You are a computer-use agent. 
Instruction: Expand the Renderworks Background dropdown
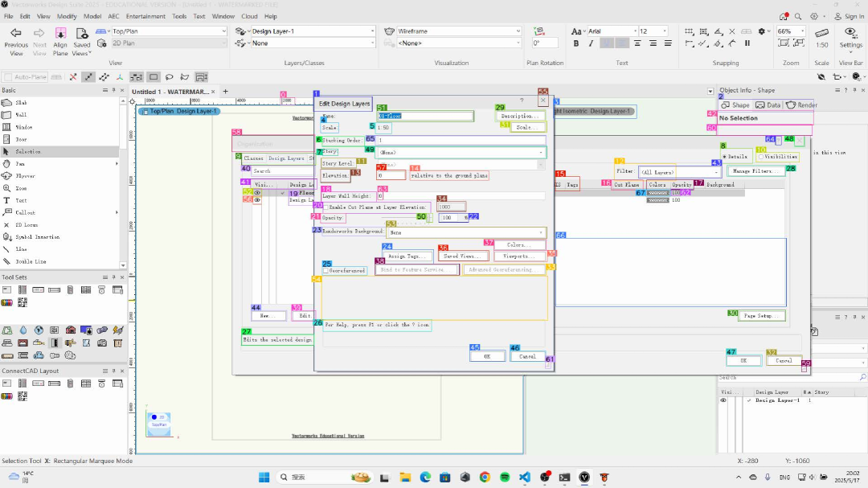461,232
